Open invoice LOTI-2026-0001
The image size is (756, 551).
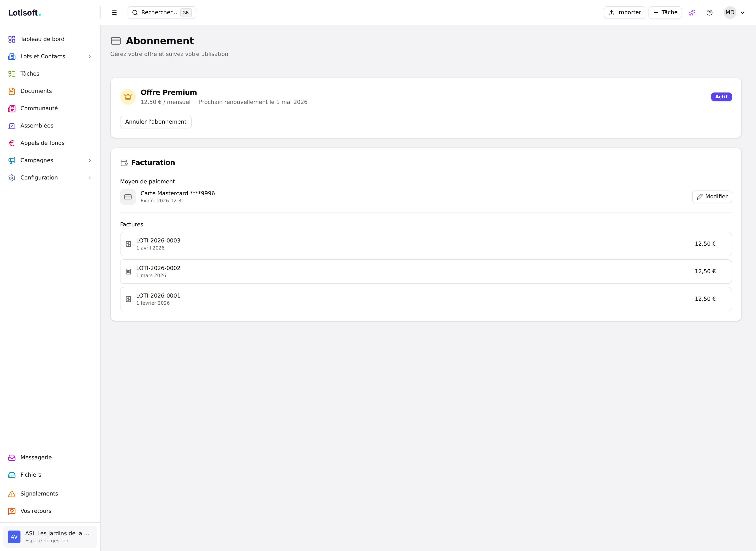[x=426, y=299]
